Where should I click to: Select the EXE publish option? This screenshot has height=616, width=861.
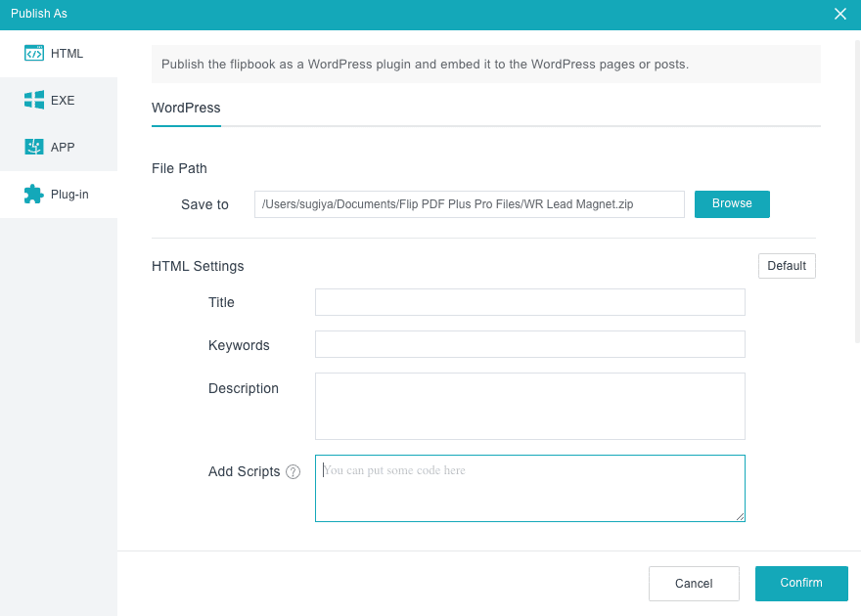[59, 101]
